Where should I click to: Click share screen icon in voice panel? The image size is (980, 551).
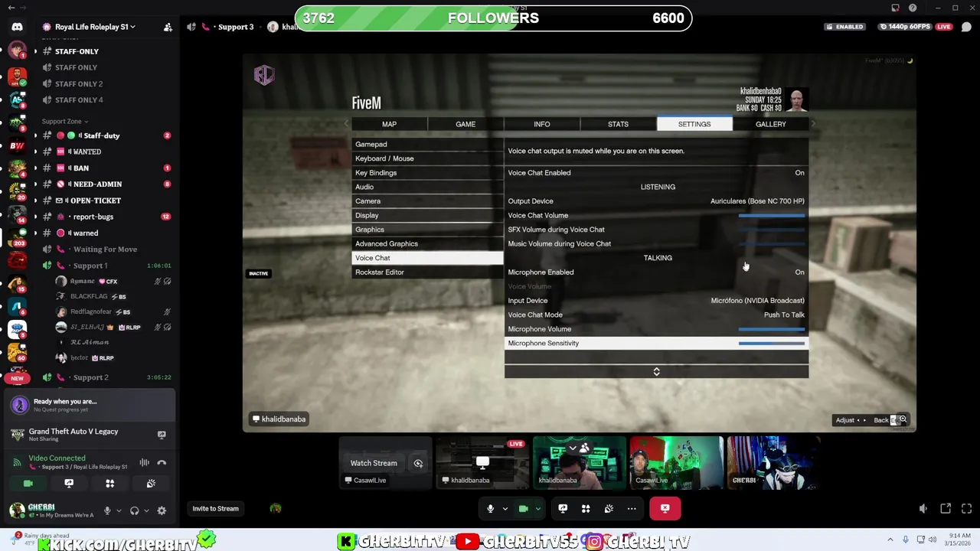pos(69,484)
